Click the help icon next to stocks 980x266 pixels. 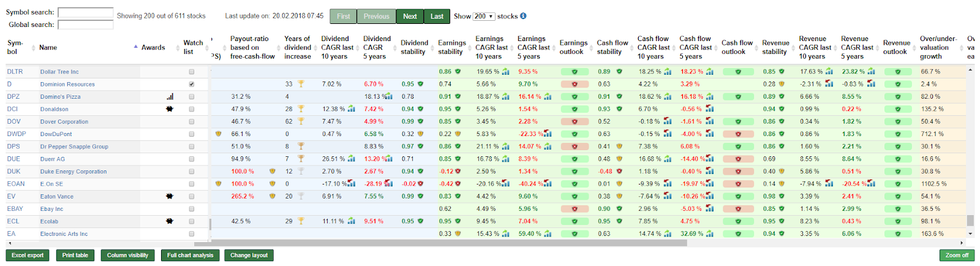coord(523,17)
